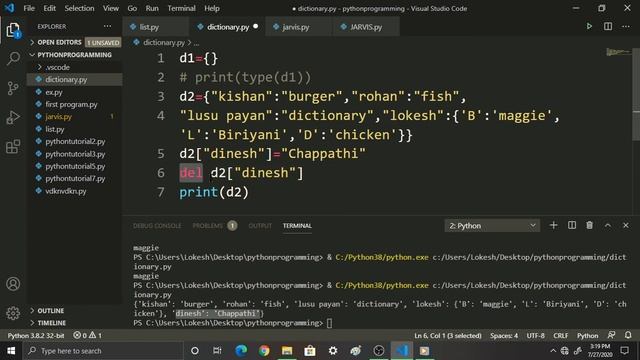Open Windows Start menu
This screenshot has height=360, width=640.
coord(11,351)
